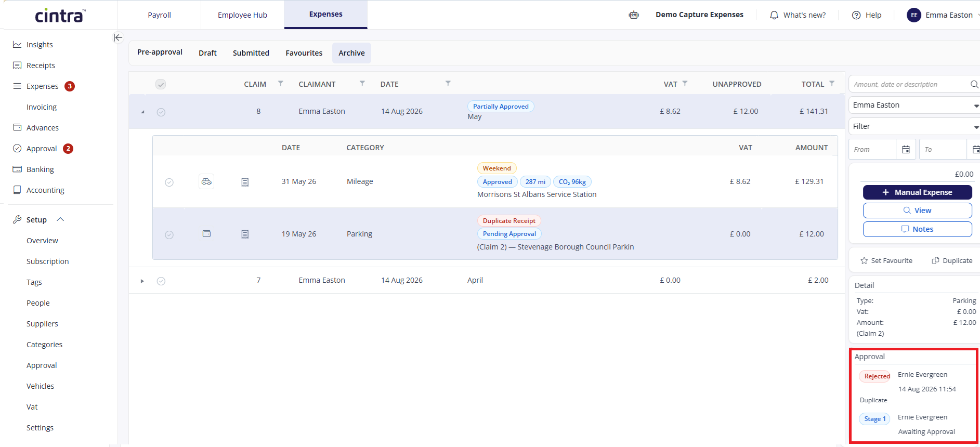
Task: Collapse the sidebar with the arrow icon
Action: 118,37
